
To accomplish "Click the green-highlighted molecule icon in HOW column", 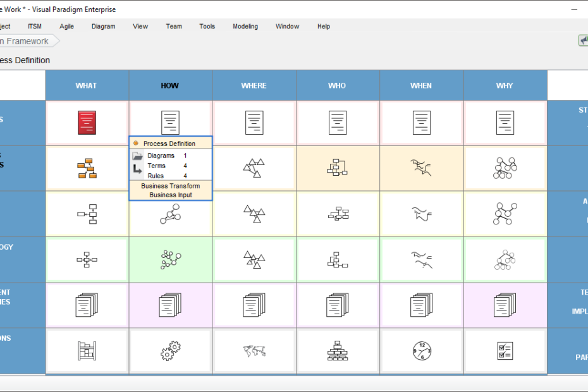I will pyautogui.click(x=169, y=259).
